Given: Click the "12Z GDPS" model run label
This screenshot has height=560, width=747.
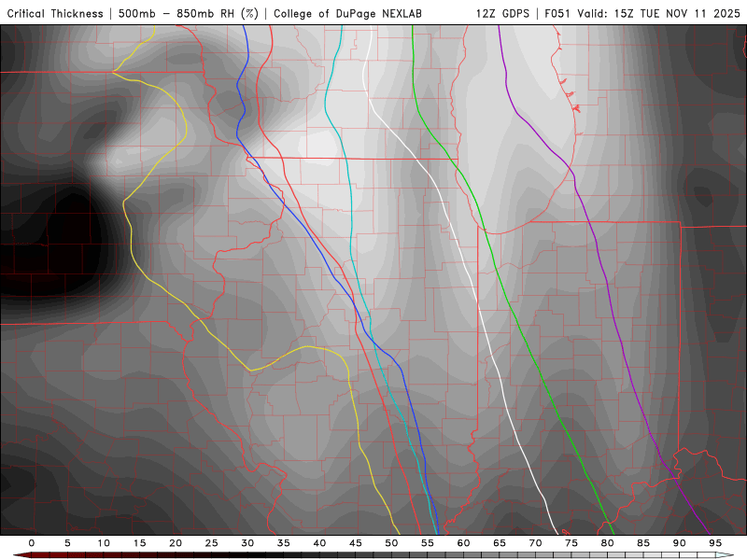Looking at the screenshot, I should 502,13.
